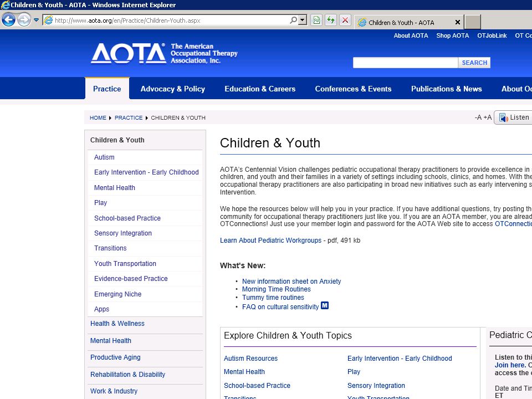532x399 pixels.
Task: Open the Shop AOTA top link
Action: point(452,35)
